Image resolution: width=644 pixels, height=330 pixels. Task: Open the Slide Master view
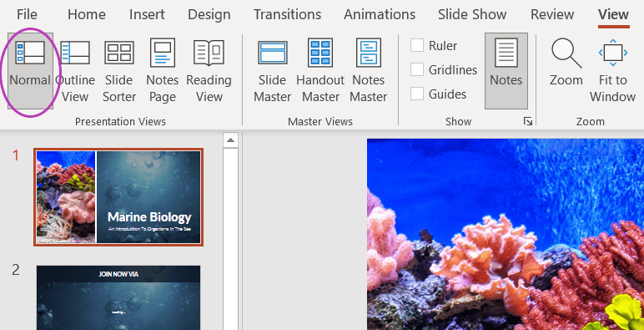point(272,71)
